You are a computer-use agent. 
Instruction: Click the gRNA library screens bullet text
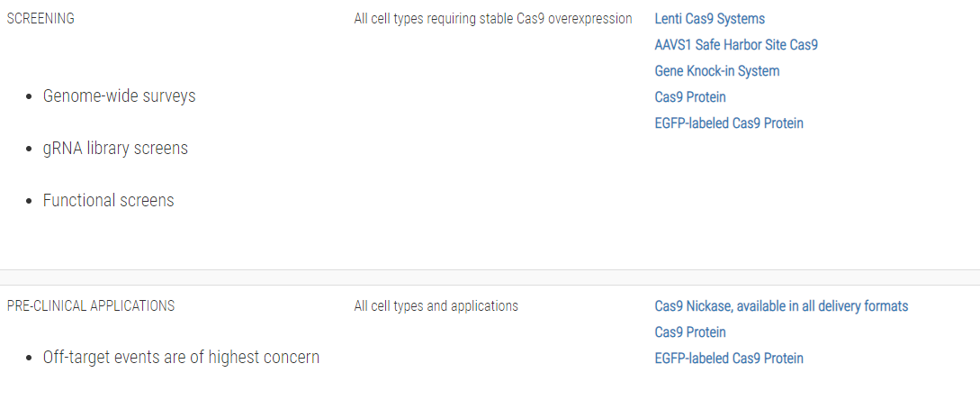pos(115,148)
